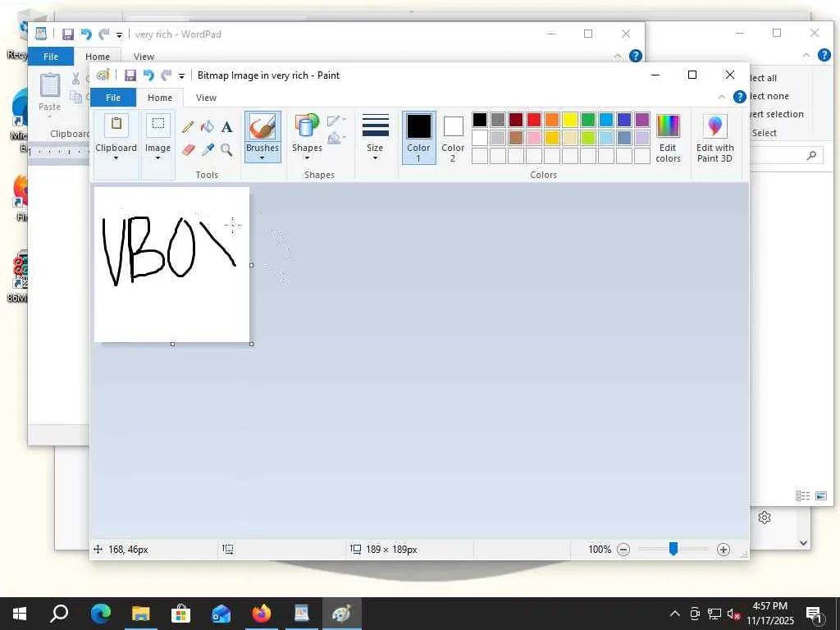Click the WordPad Help icon
Screen dimensions: 840x630
pyautogui.click(x=636, y=56)
